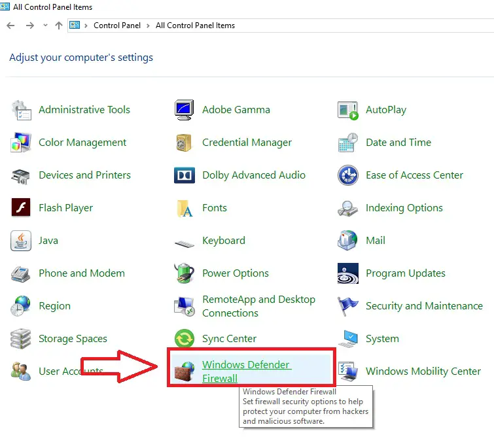The image size is (494, 448).
Task: Open the Ease of Access Center link
Action: pos(414,175)
